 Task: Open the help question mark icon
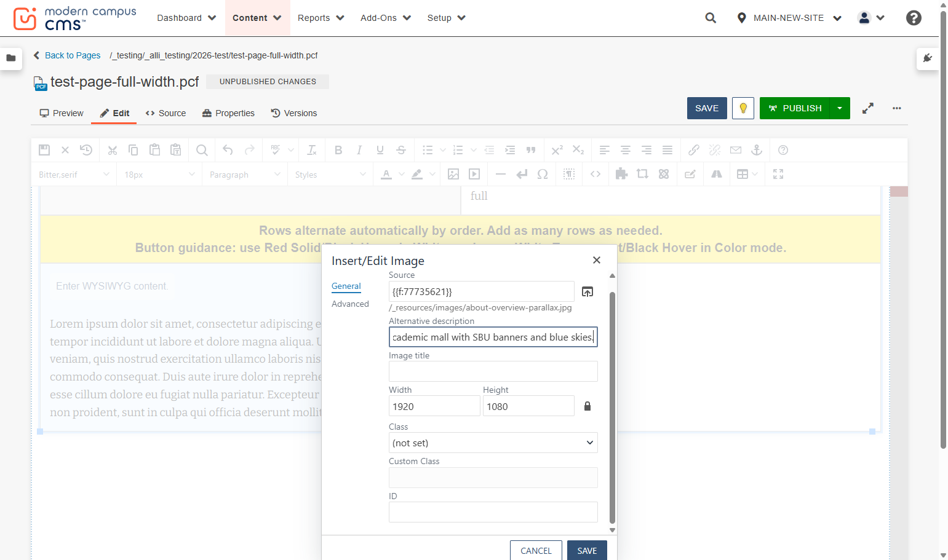click(914, 18)
